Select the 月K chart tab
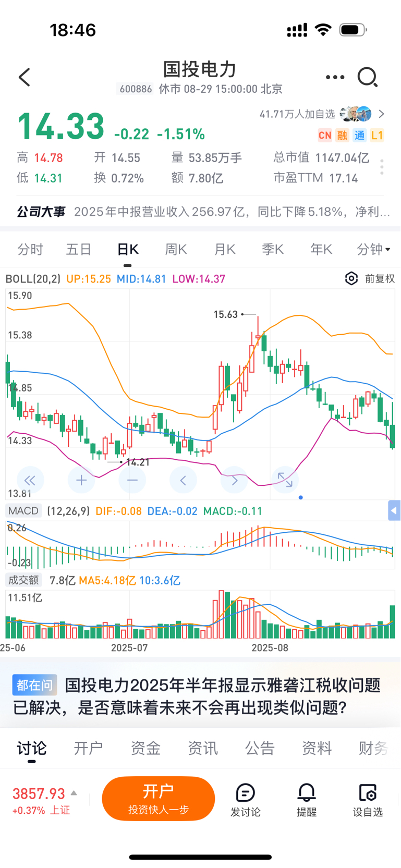 coord(225,249)
